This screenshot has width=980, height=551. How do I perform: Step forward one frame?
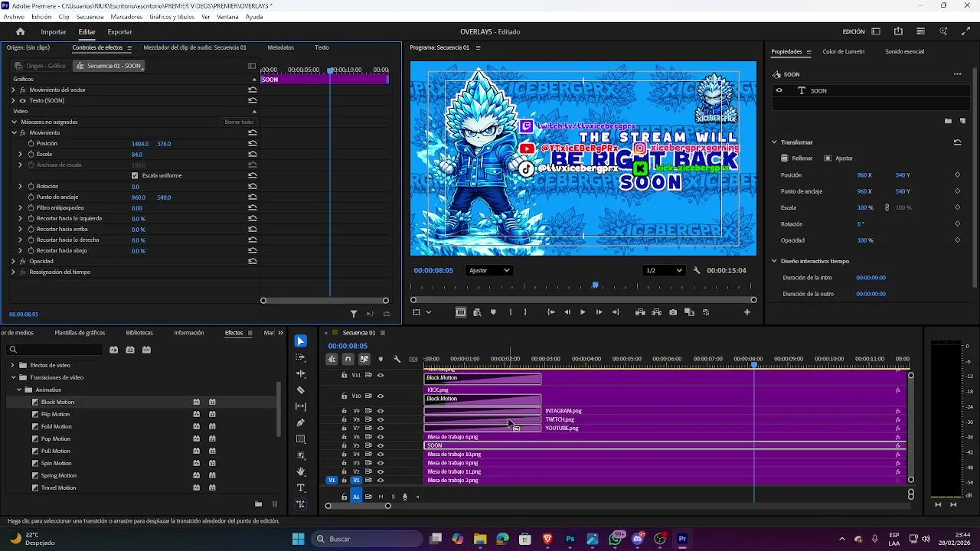[x=599, y=312]
